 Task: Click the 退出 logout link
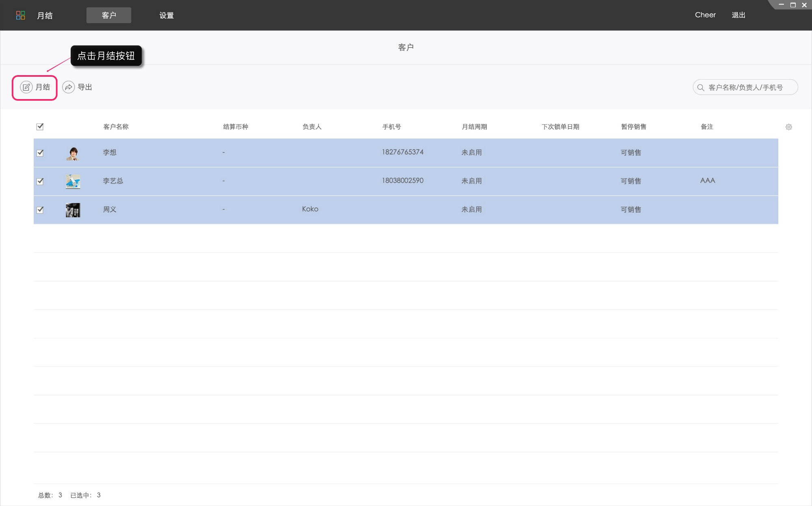(x=738, y=15)
